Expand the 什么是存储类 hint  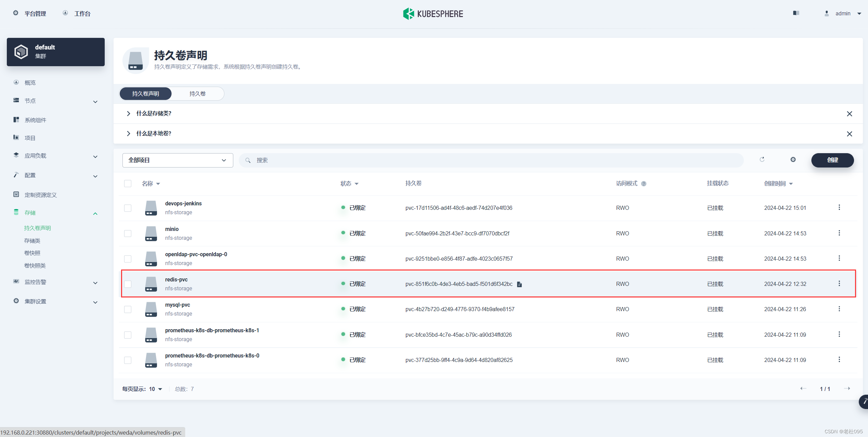[x=128, y=114]
